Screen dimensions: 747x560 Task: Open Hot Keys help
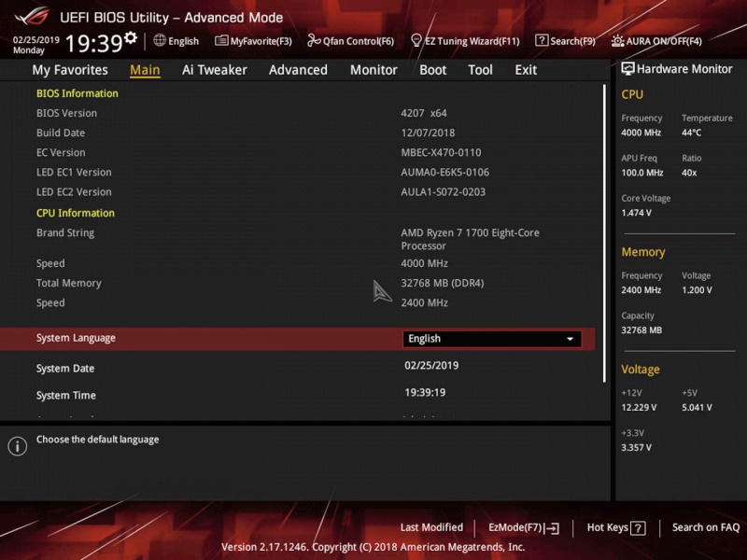[x=616, y=527]
